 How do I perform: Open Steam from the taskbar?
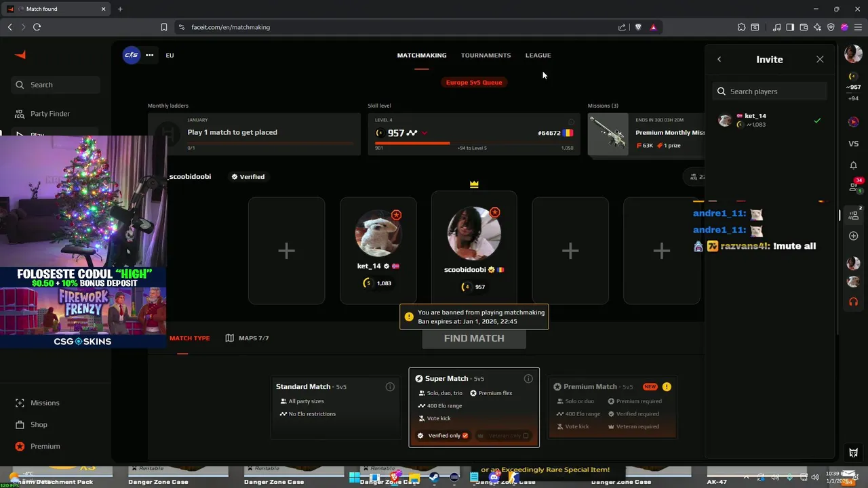[434, 477]
